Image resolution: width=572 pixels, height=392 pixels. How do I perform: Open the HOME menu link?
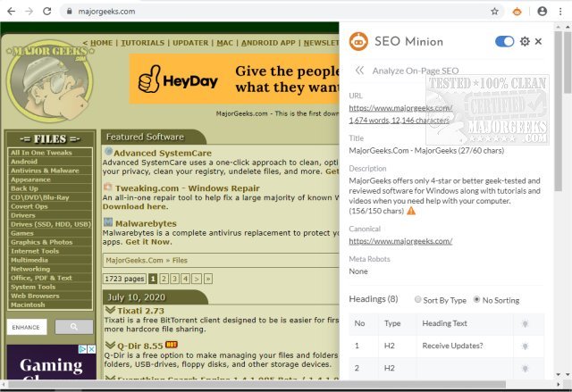pos(101,43)
